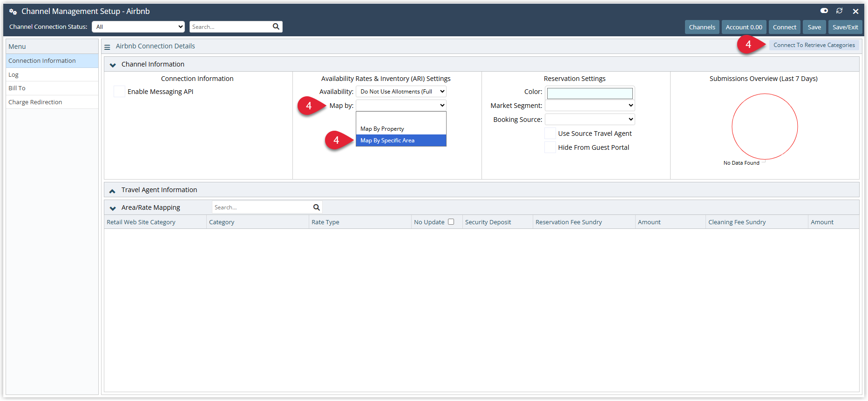
Task: Open the Market Segment dropdown
Action: click(x=590, y=106)
